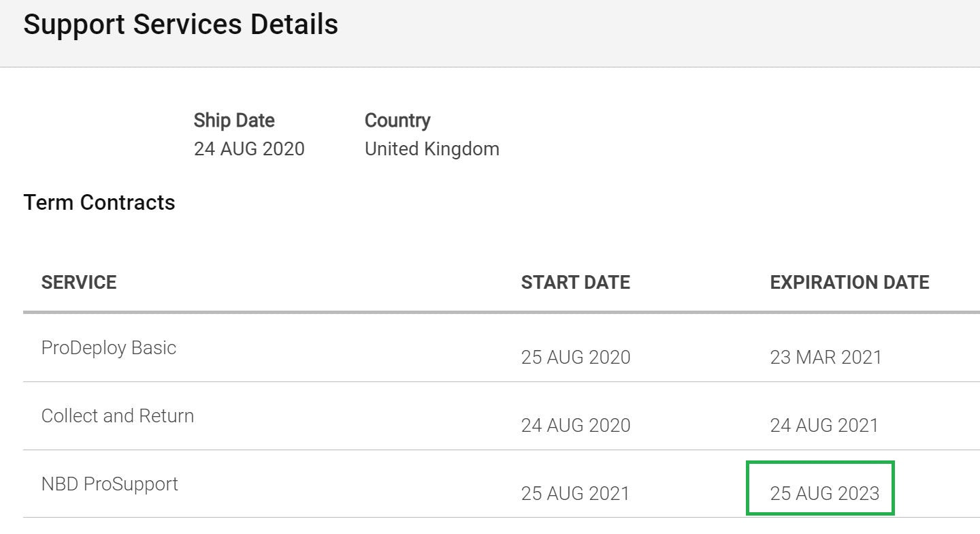Select the Country label
This screenshot has width=980, height=534.
397,121
